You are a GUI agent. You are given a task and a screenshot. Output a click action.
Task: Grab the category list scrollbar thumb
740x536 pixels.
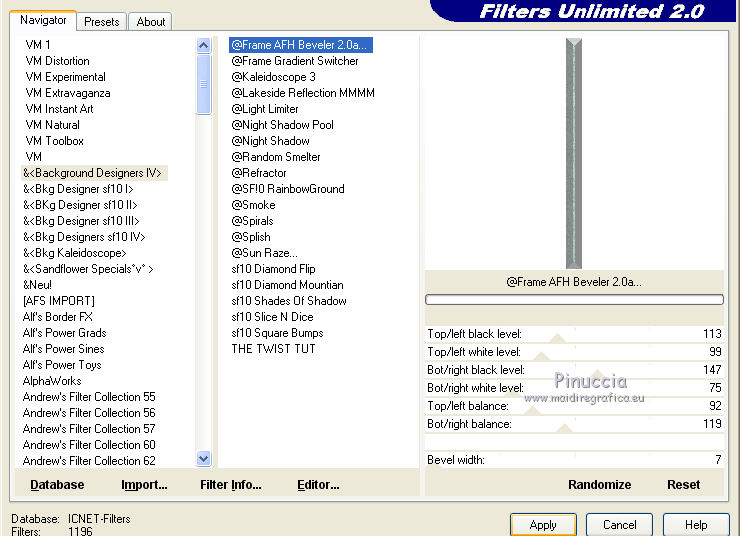[203, 84]
